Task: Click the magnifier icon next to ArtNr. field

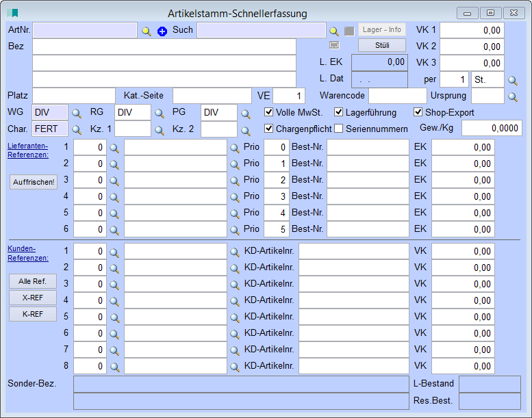Action: pos(147,31)
